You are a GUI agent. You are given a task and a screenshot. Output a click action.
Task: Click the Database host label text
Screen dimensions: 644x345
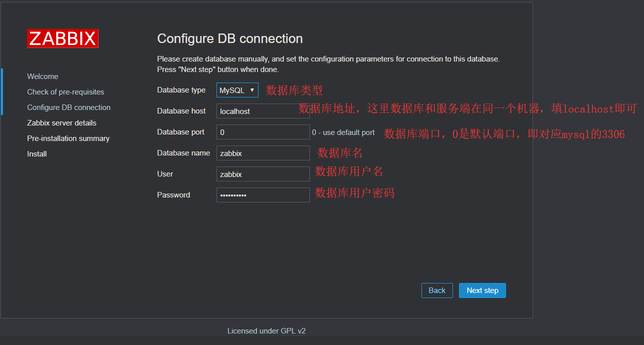pyautogui.click(x=181, y=111)
